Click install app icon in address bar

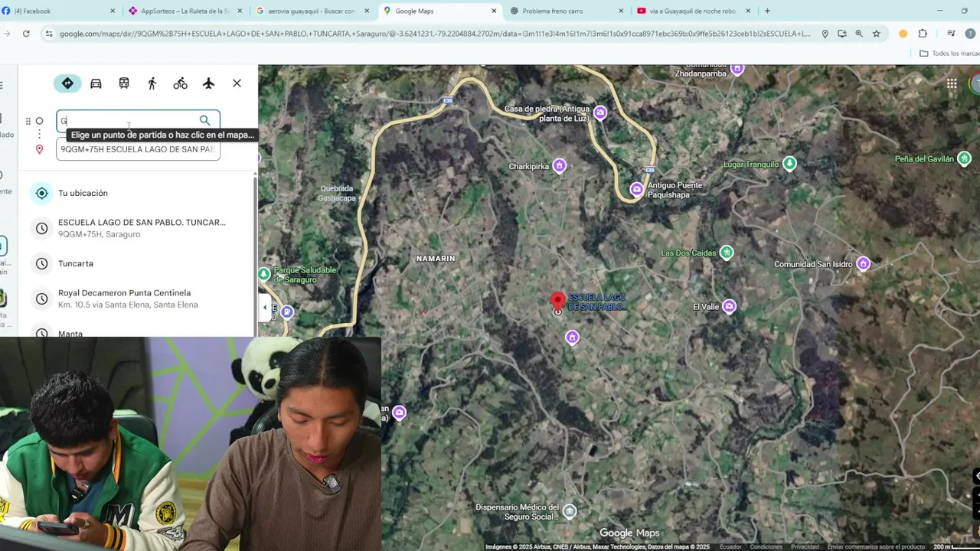pyautogui.click(x=842, y=34)
